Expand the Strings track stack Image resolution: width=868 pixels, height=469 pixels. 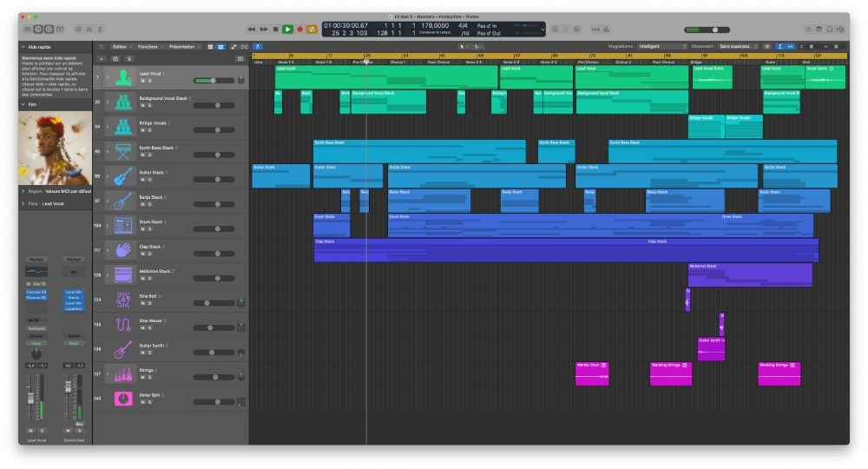[x=108, y=374]
